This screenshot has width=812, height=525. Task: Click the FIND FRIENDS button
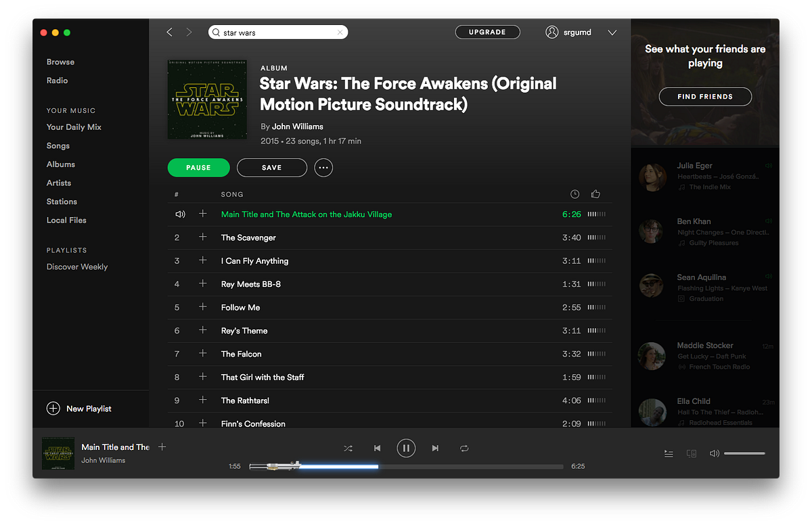[705, 96]
